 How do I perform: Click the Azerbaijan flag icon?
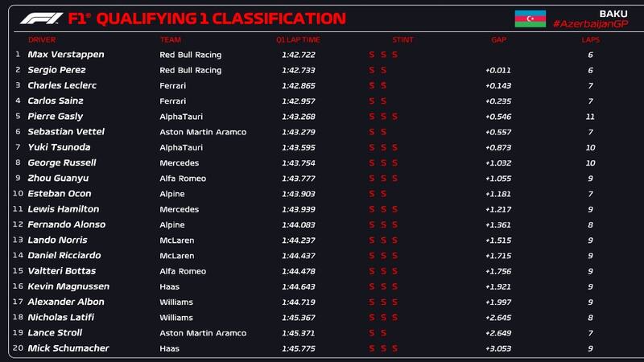[530, 19]
